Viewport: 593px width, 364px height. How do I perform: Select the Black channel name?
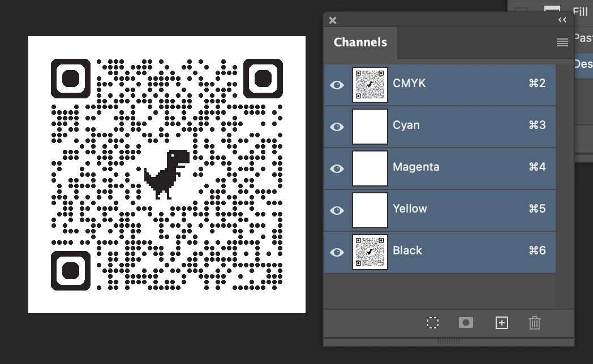(407, 250)
